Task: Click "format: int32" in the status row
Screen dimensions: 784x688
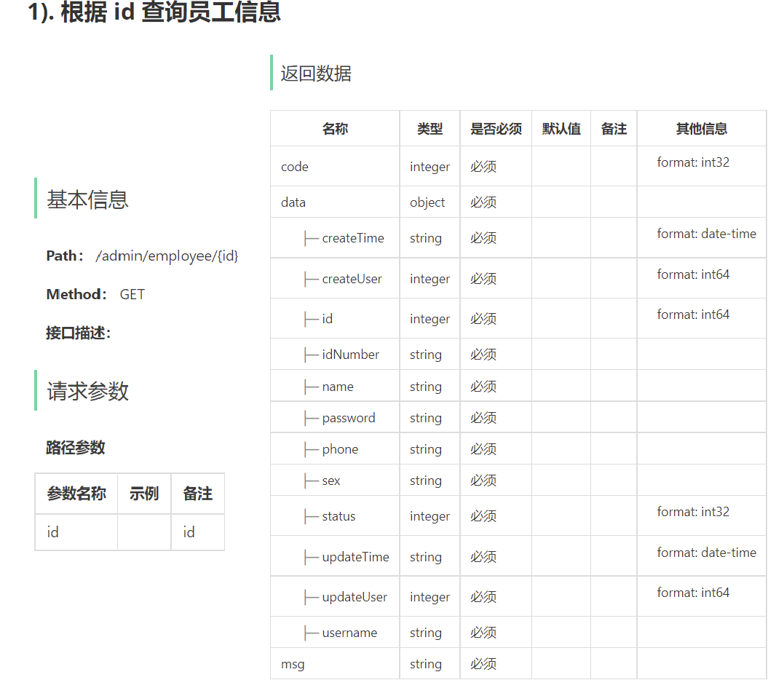Action: point(693,512)
